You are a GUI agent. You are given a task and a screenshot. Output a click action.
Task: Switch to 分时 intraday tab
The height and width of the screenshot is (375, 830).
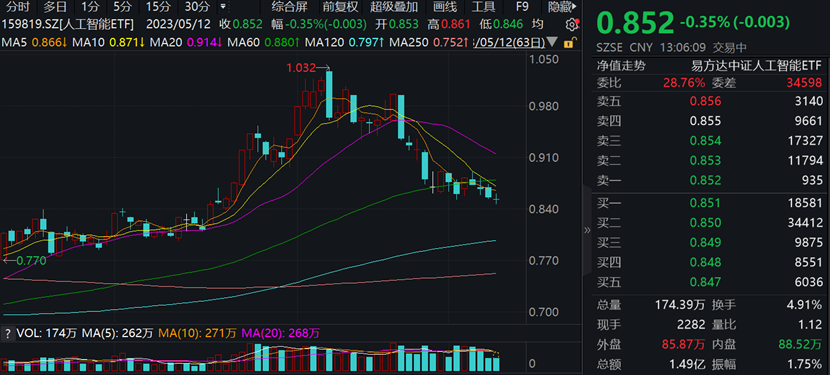click(19, 7)
